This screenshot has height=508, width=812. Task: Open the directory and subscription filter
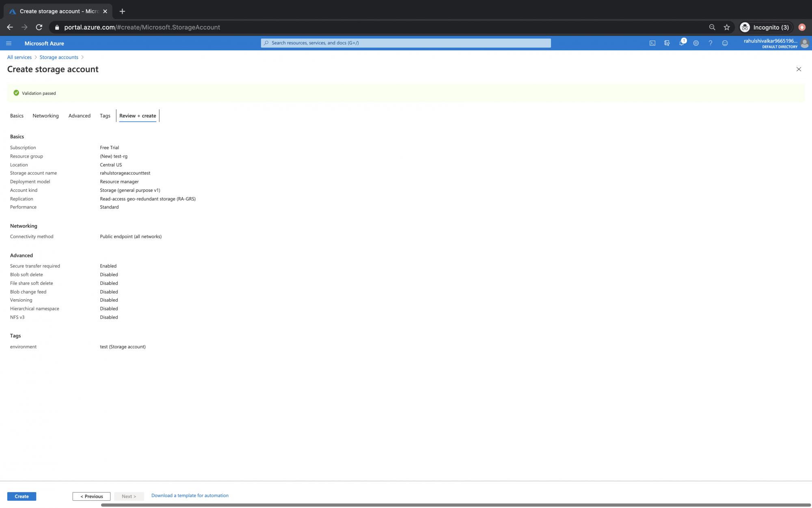[667, 43]
